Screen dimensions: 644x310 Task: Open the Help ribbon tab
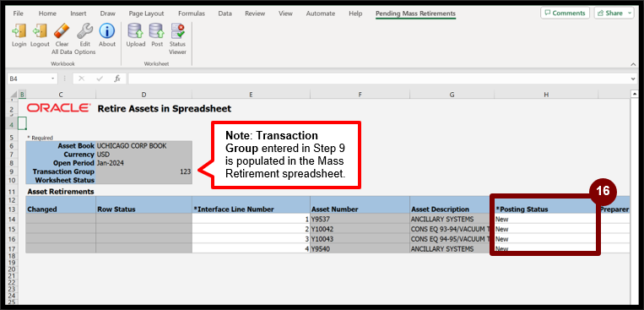coord(355,14)
